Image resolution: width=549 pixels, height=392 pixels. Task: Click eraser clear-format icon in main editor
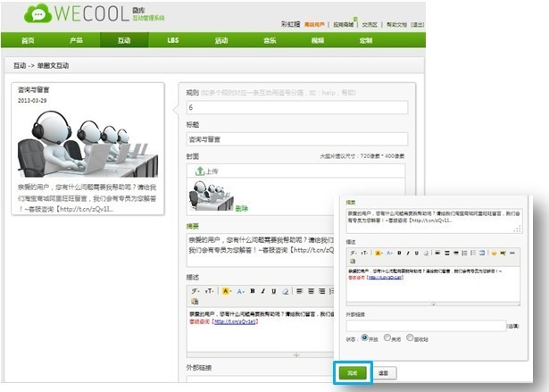286,291
